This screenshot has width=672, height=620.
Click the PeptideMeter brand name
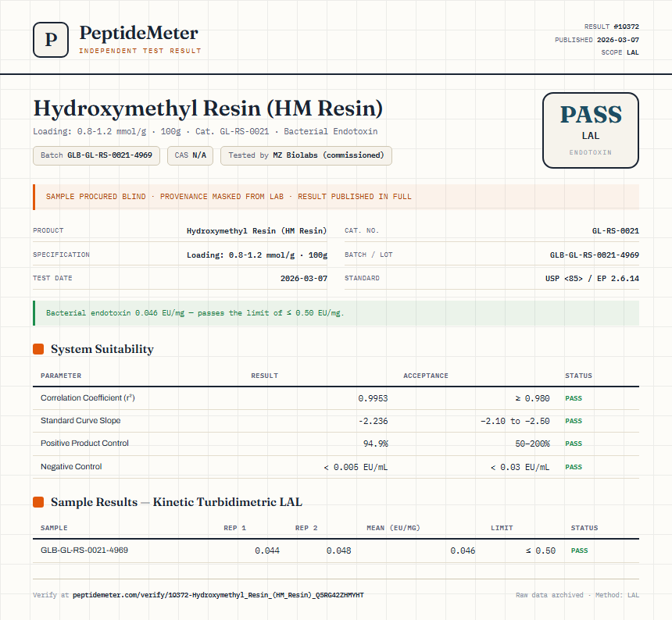(138, 34)
